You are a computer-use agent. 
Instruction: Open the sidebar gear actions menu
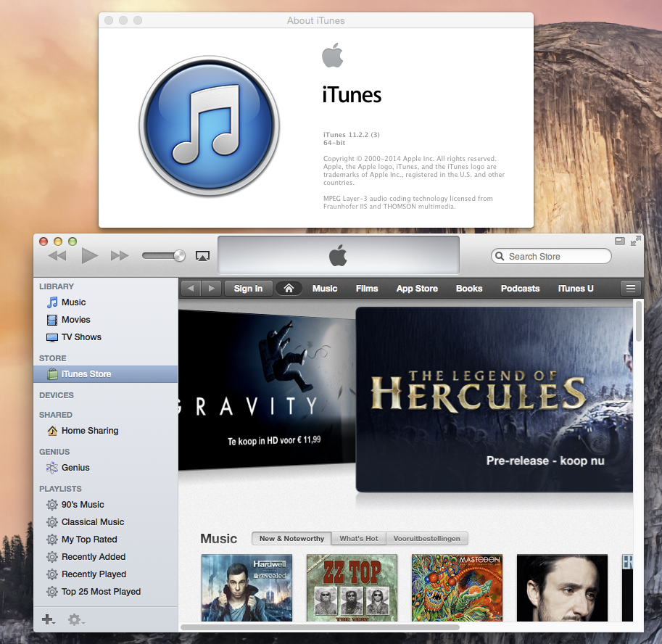pos(76,619)
